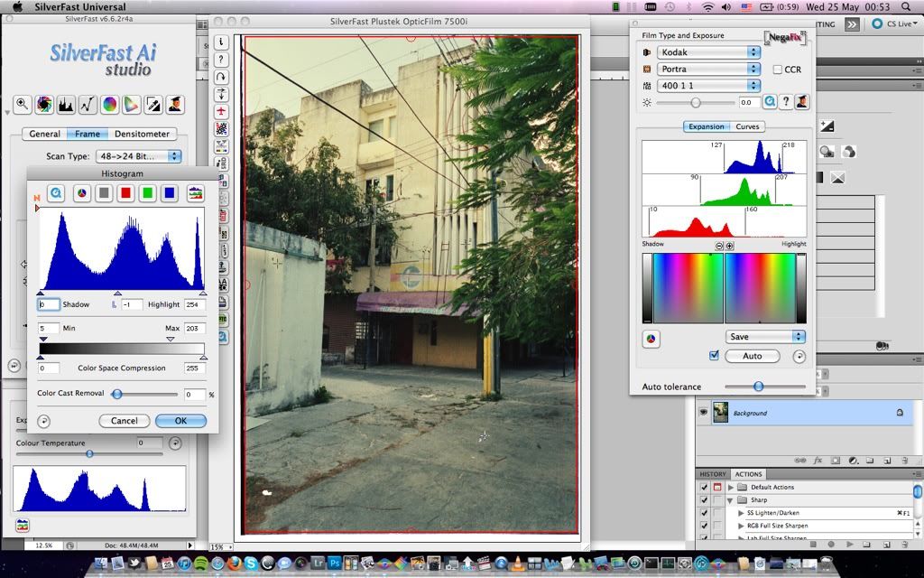Select the green channel button in Histogram
This screenshot has height=578, width=924.
[x=147, y=193]
